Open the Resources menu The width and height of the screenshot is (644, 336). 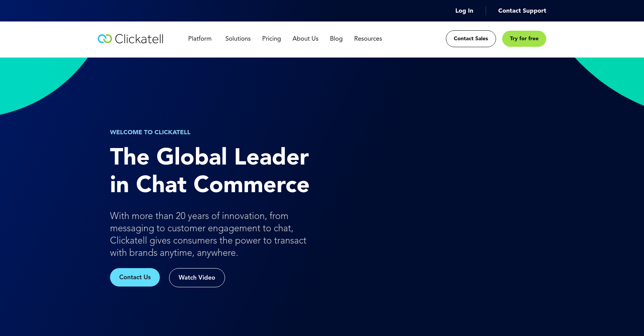point(368,39)
